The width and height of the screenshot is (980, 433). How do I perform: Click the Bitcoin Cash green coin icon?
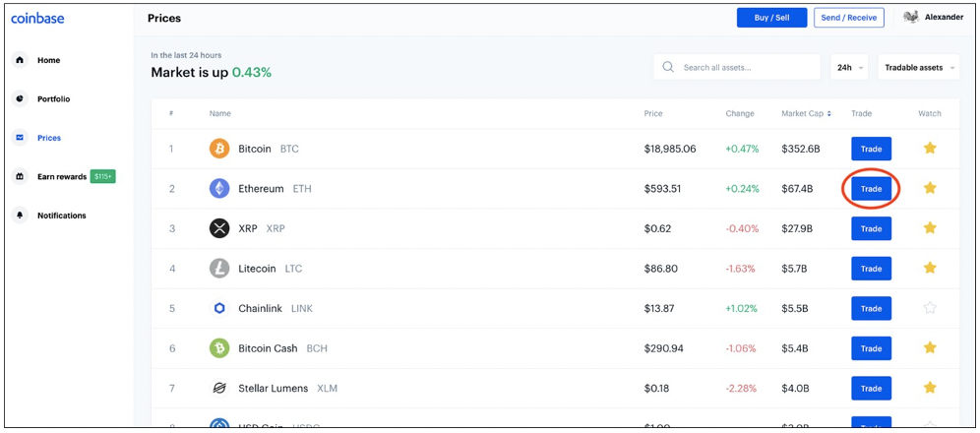click(219, 348)
